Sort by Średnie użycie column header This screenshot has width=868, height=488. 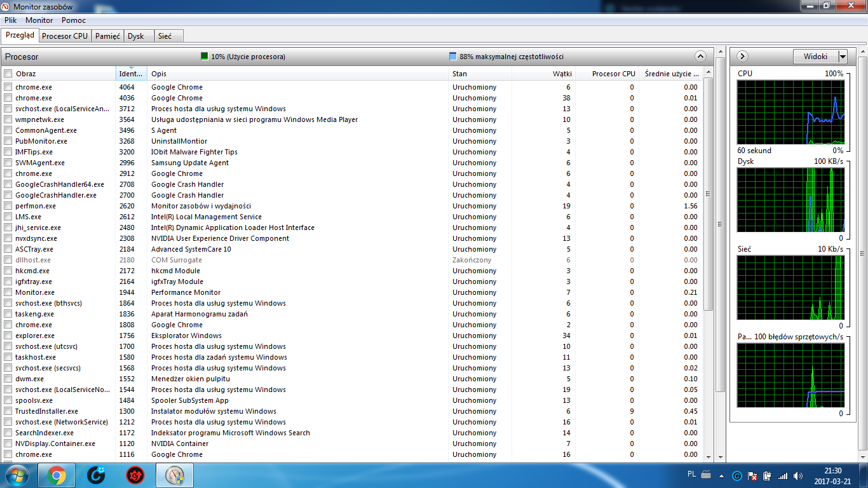pos(670,74)
